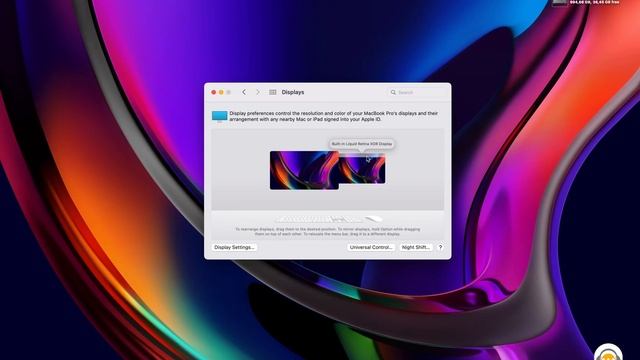Screen dimensions: 640x360
Task: Go back using the left chevron
Action: (x=244, y=92)
